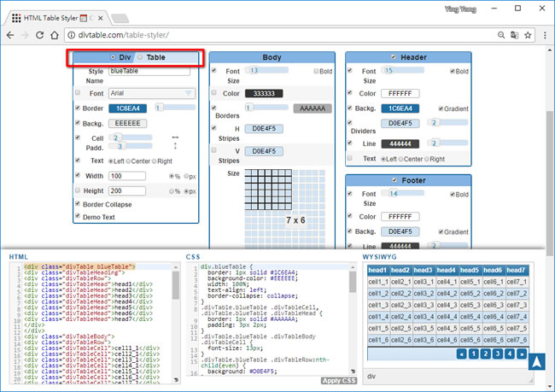This screenshot has width=555, height=392.
Task: Adjust the footer Font Size slider
Action: (403, 193)
